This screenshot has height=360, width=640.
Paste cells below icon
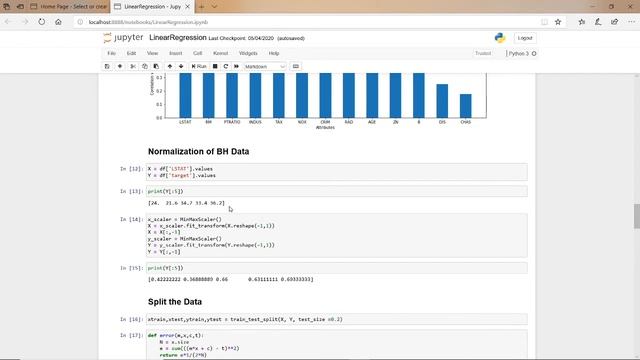[x=156, y=66]
